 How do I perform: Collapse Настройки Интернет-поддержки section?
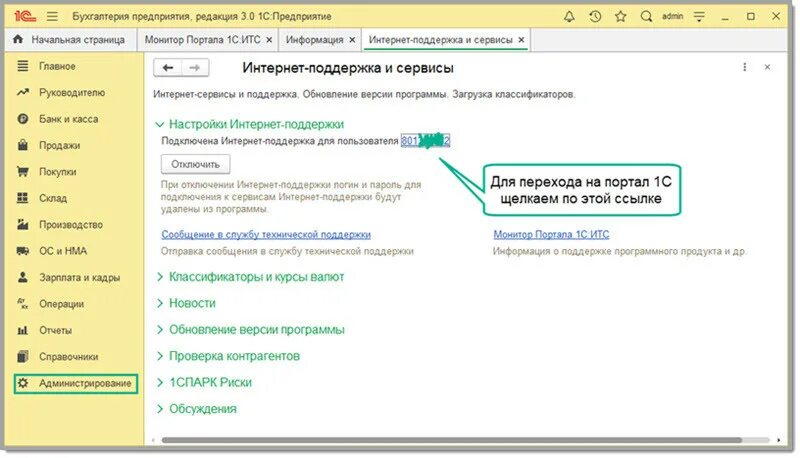tap(160, 124)
